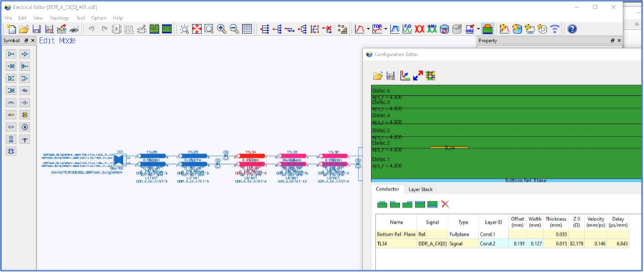Click the Redo arrow icon

point(104,29)
